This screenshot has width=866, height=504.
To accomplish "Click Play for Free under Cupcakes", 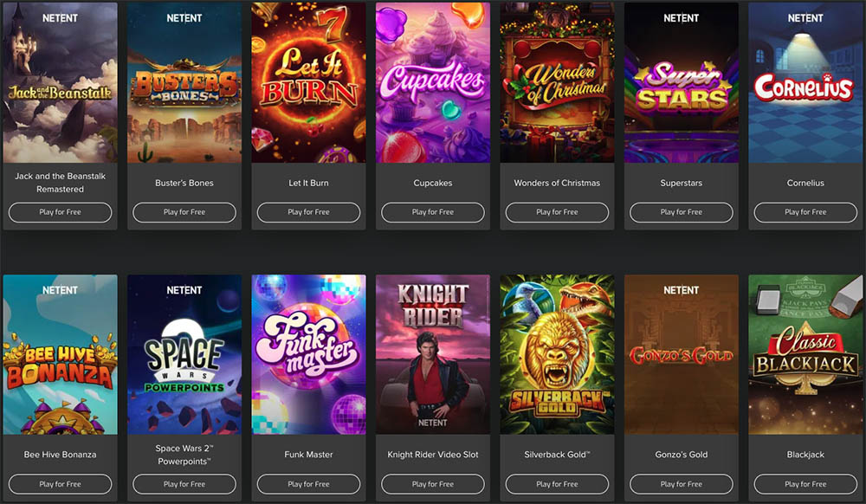I will (433, 212).
